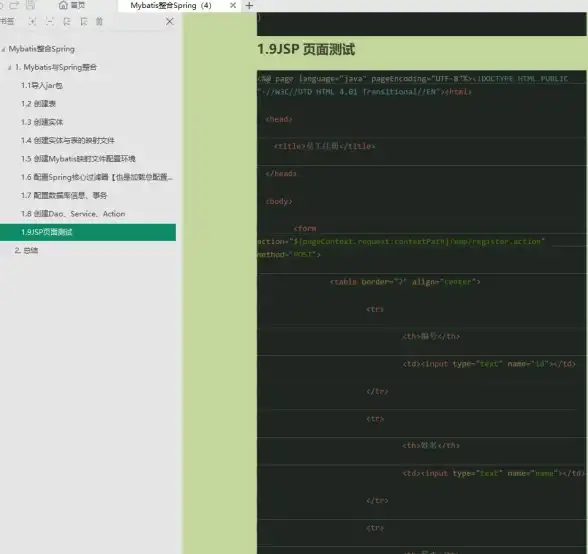Image resolution: width=588 pixels, height=554 pixels.
Task: Collapse the Mybatis整合Spring root node
Action: coord(3,49)
